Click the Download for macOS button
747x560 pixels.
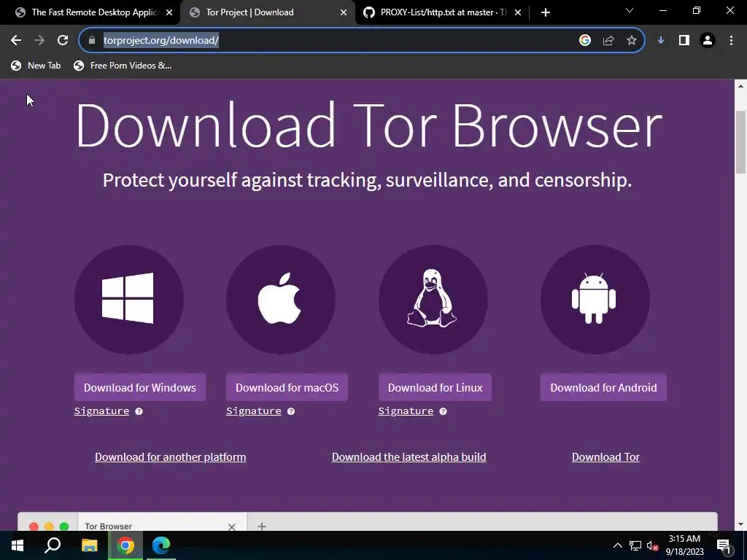(x=287, y=388)
